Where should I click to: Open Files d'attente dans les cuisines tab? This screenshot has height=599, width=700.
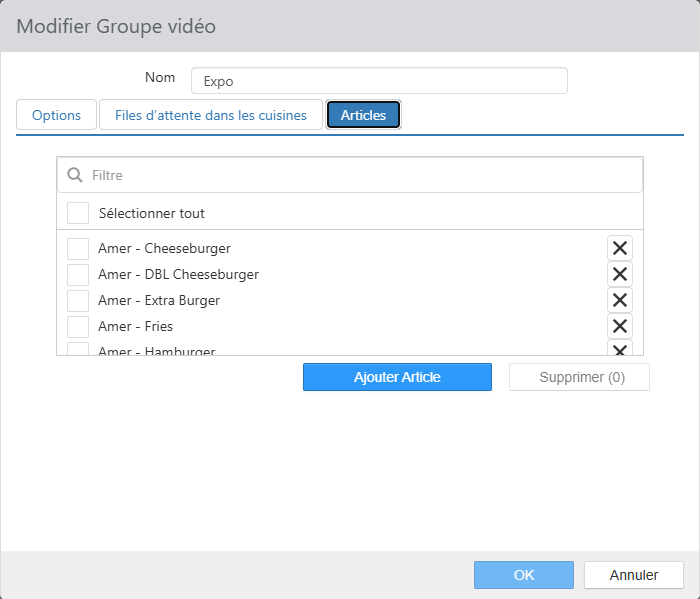tap(211, 115)
